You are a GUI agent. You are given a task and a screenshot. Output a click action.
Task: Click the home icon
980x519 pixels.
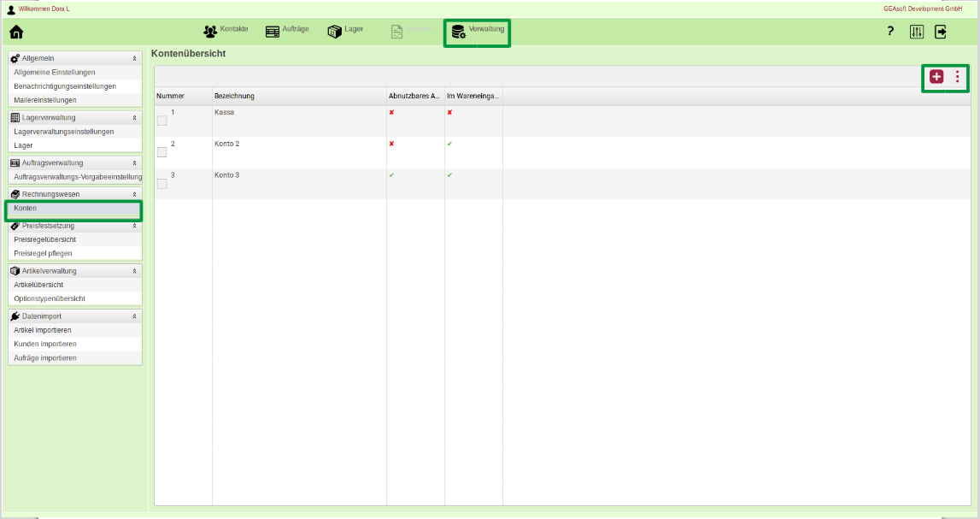pyautogui.click(x=16, y=32)
